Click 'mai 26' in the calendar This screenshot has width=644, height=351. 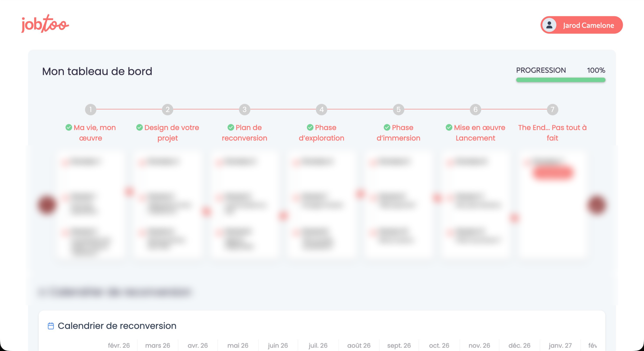click(238, 345)
